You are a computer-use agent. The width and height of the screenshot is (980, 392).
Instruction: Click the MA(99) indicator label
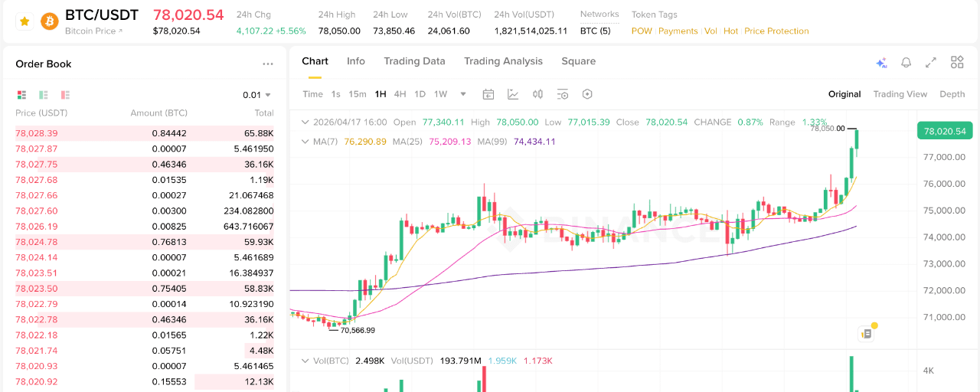494,142
